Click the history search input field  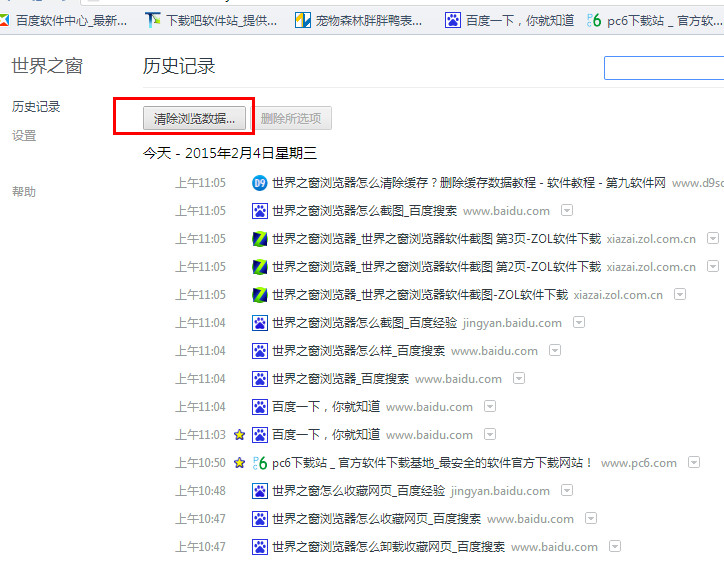pyautogui.click(x=664, y=68)
